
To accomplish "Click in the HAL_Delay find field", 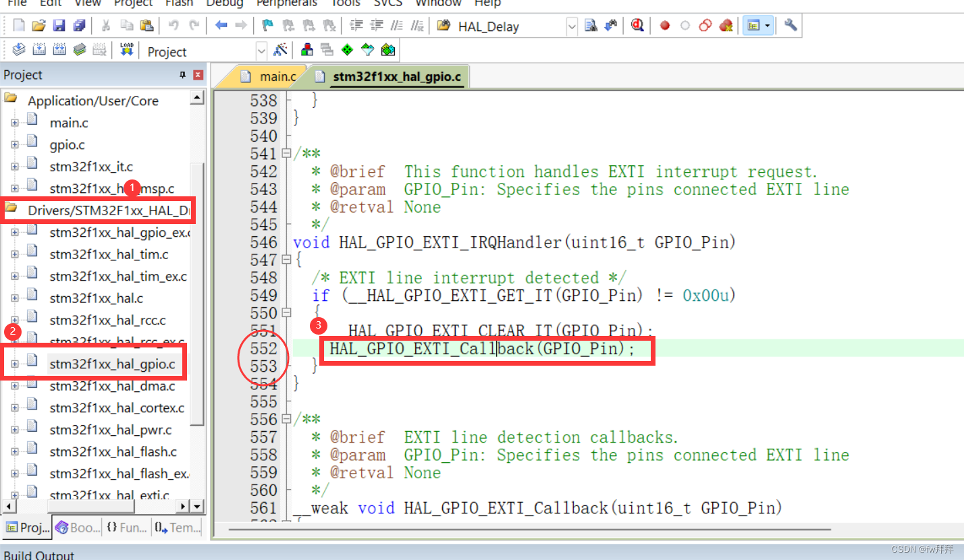I will point(510,26).
